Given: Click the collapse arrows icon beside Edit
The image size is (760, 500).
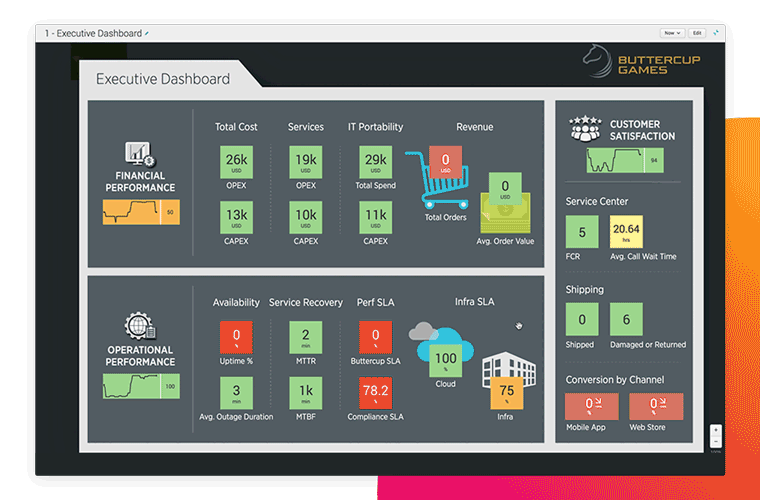Looking at the screenshot, I should [x=716, y=33].
